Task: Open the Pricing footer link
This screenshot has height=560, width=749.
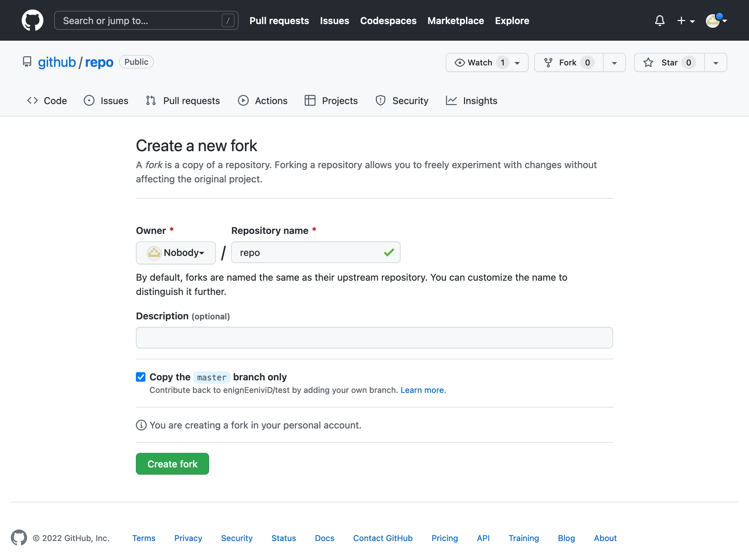Action: (444, 538)
